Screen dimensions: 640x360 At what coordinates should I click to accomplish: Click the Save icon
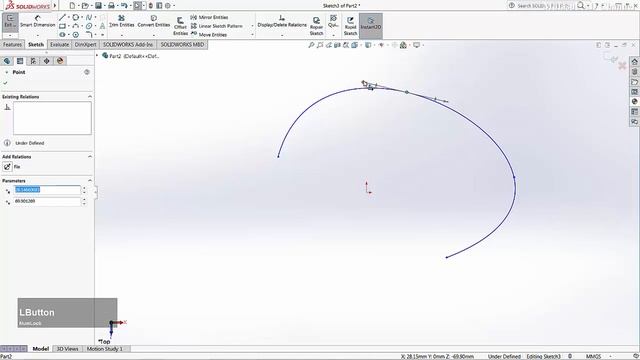pos(98,6)
